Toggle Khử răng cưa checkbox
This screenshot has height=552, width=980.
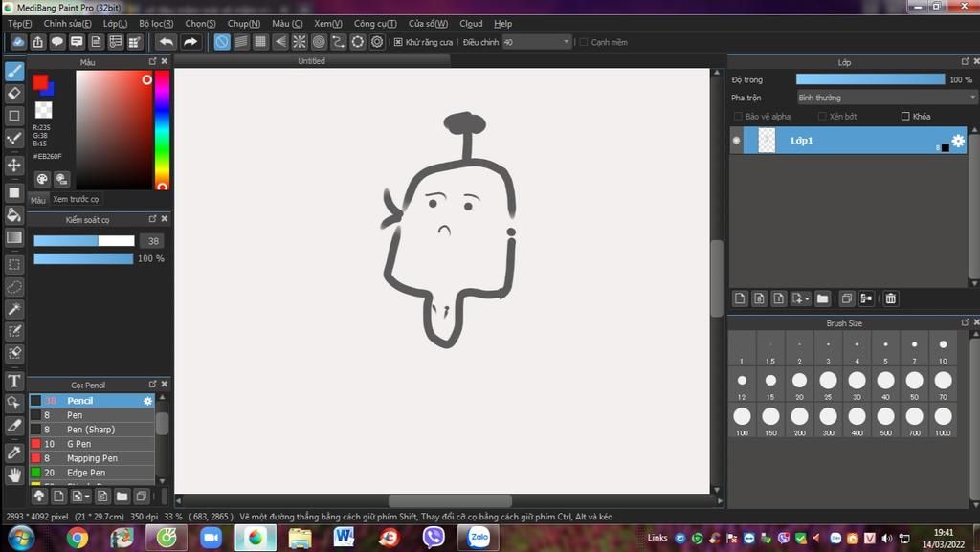(x=398, y=42)
